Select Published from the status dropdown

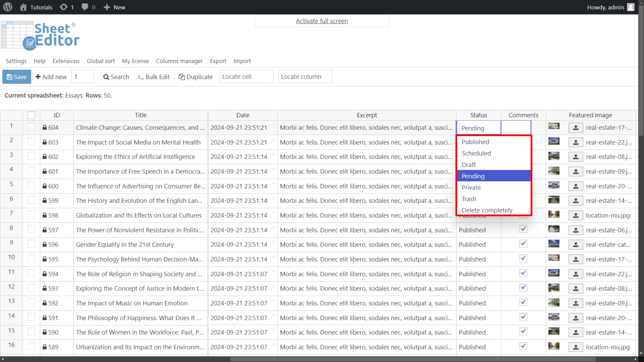coord(475,142)
